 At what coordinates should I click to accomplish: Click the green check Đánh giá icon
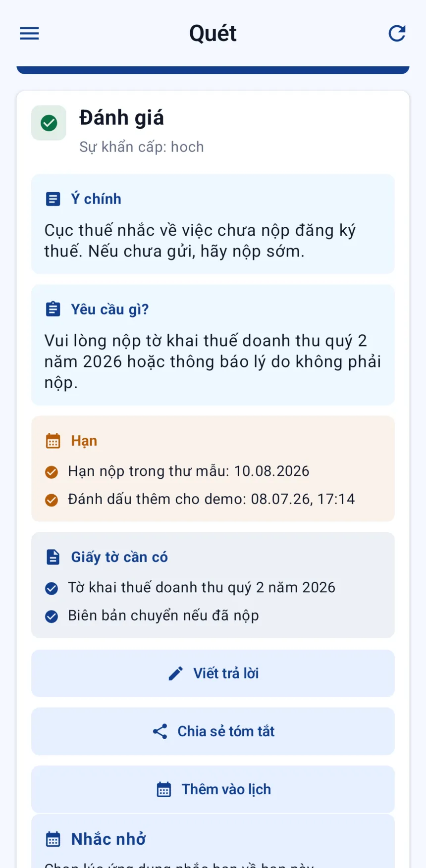point(49,123)
